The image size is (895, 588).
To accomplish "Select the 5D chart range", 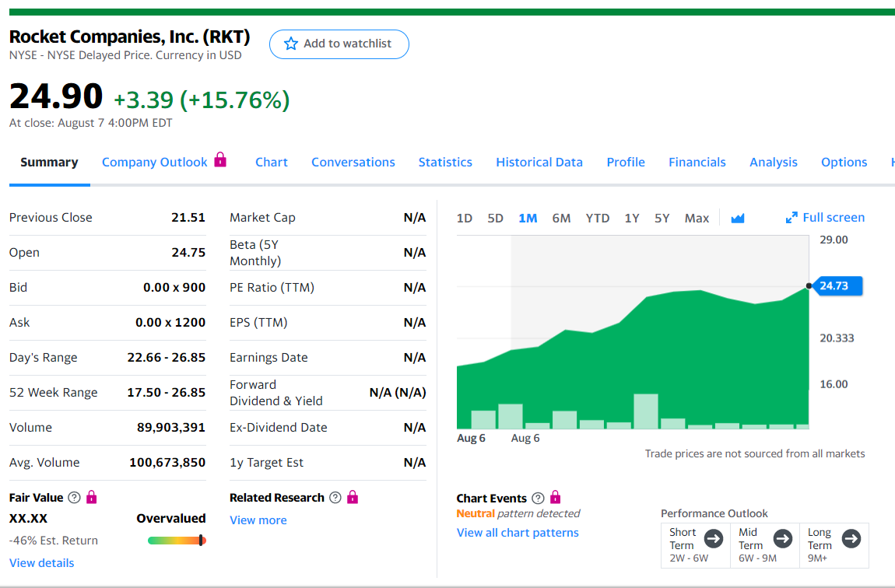I will click(496, 218).
